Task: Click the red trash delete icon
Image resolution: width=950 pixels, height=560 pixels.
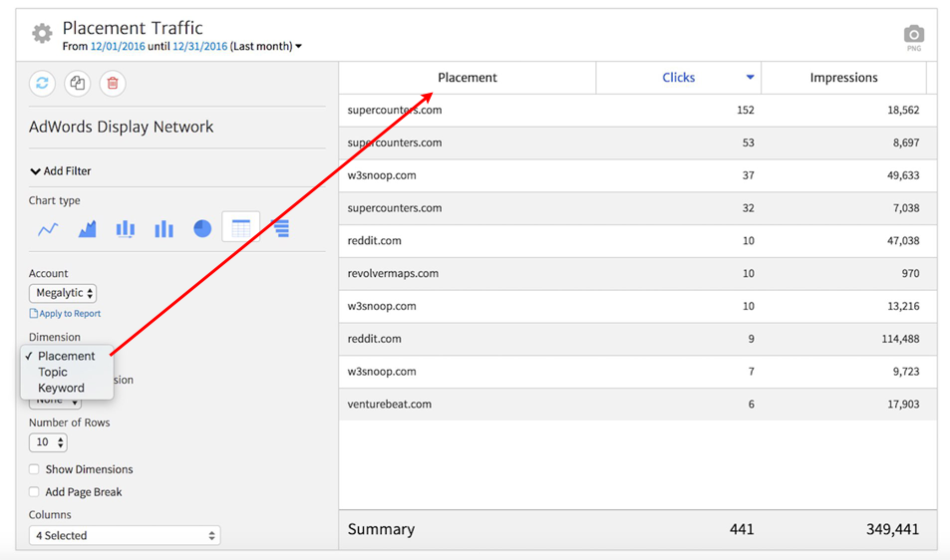Action: click(x=113, y=83)
